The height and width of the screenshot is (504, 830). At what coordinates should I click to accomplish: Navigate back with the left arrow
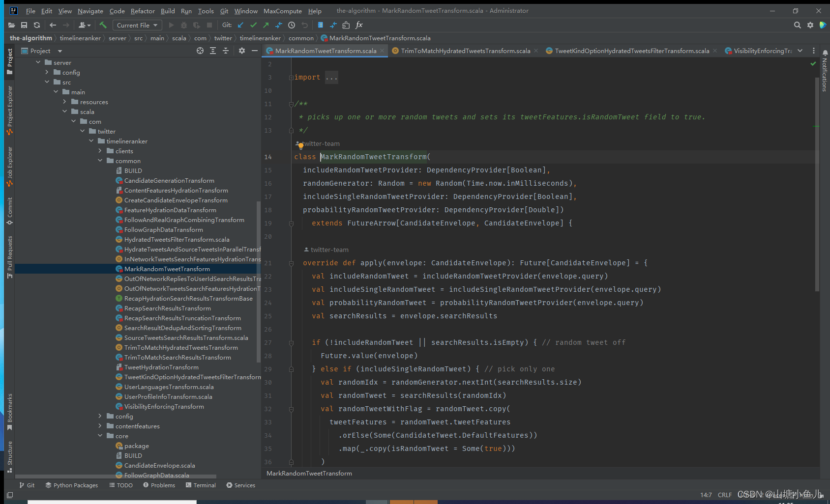[53, 25]
